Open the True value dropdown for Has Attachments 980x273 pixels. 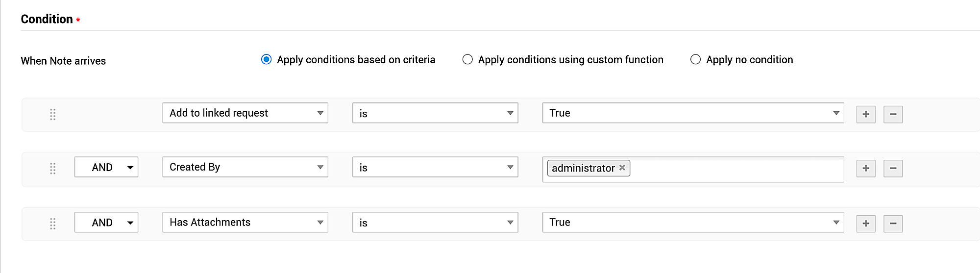tap(693, 222)
